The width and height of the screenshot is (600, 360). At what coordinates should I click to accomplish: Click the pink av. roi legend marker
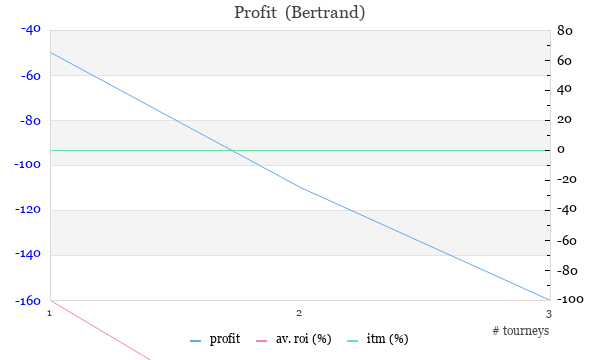click(261, 340)
